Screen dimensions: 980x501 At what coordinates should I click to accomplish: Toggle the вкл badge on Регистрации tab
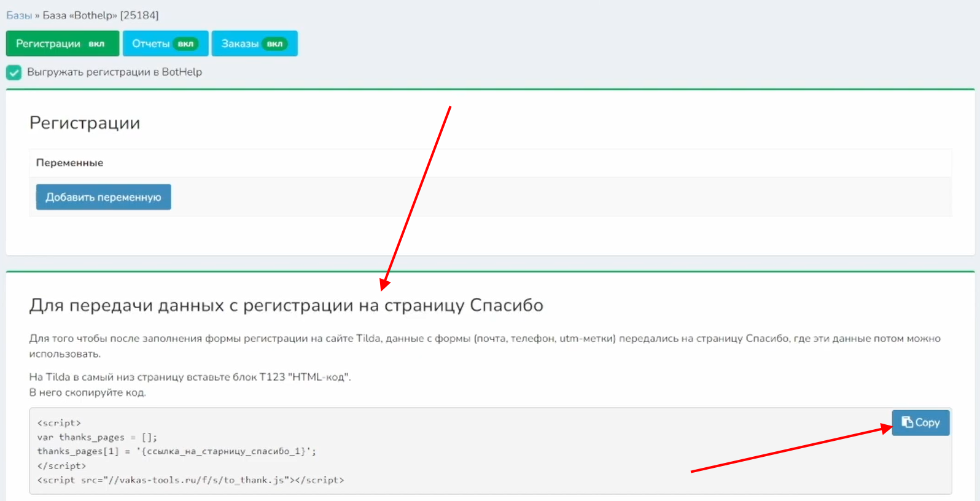(x=96, y=44)
